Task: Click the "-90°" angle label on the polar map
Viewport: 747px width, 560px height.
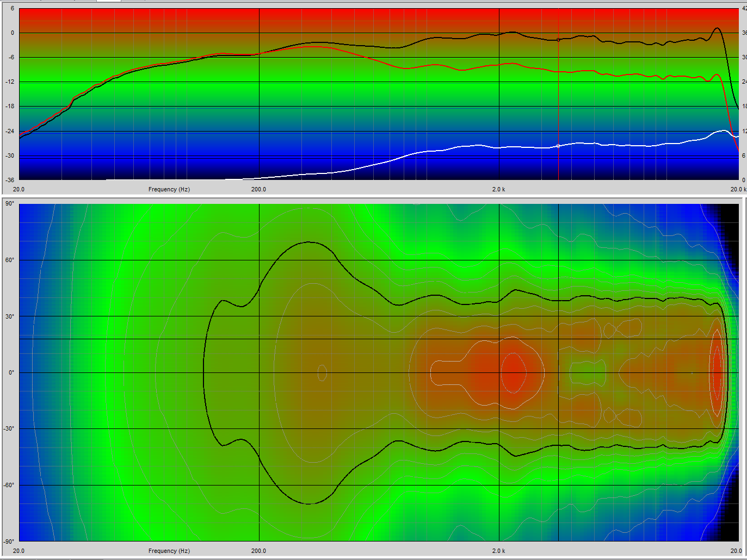Action: pos(9,542)
